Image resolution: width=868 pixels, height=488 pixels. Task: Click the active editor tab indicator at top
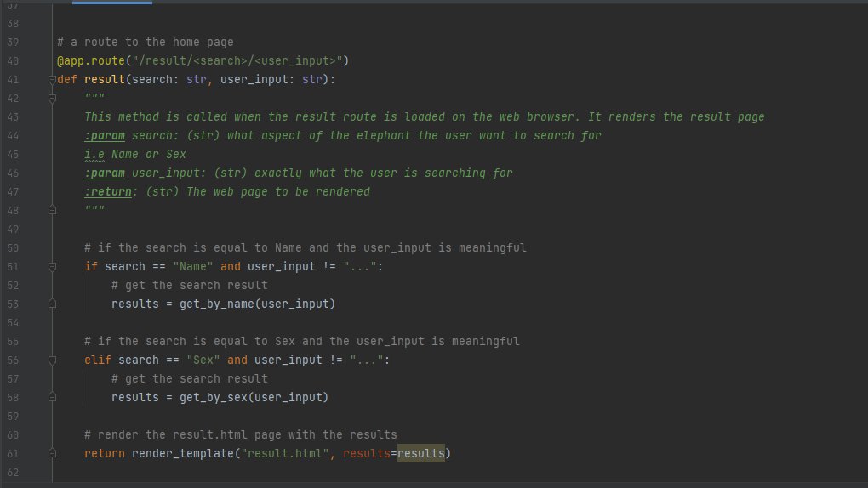tap(112, 3)
